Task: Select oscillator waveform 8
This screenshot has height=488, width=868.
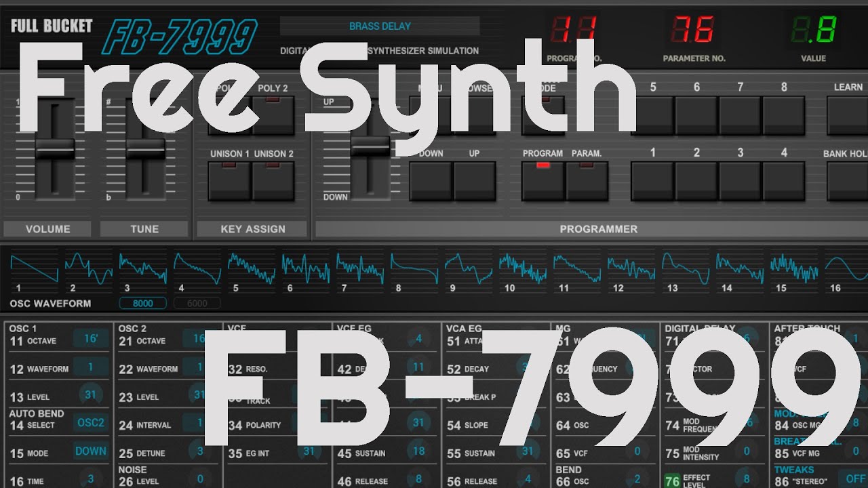Action: 414,270
